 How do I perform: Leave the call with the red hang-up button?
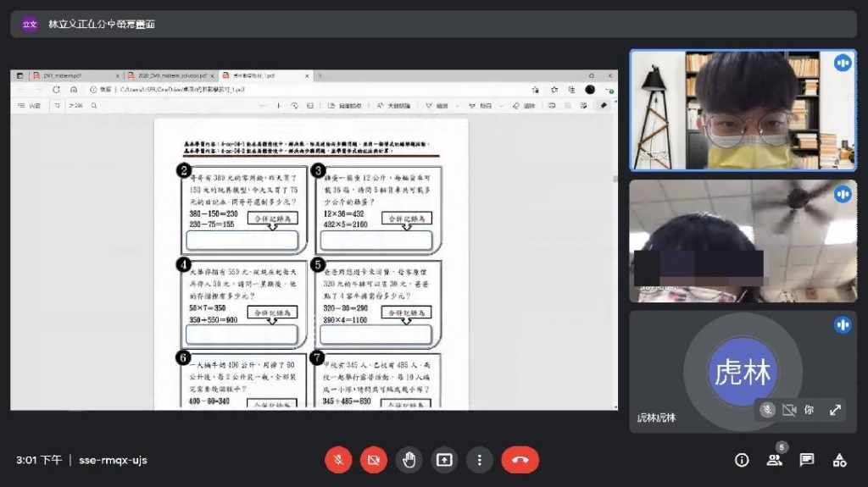pos(520,460)
